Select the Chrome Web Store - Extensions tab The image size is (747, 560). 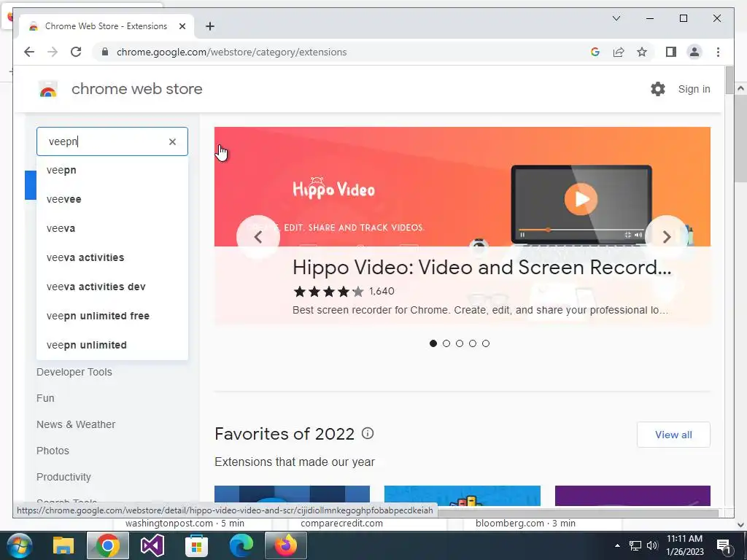click(x=107, y=26)
